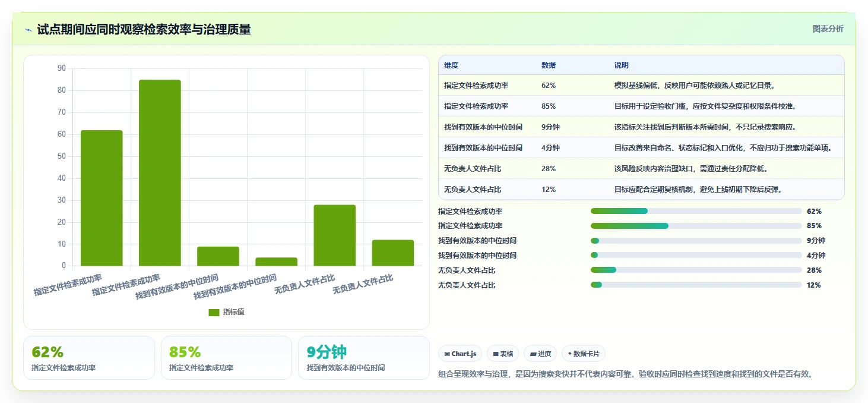
Task: Click the shortest chart bar reaching 4
Action: click(x=276, y=262)
